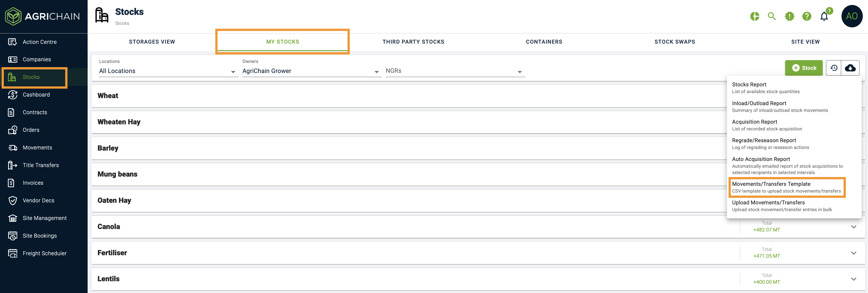Expand the Lentils row chevron
Image resolution: width=868 pixels, height=293 pixels.
click(x=854, y=279)
